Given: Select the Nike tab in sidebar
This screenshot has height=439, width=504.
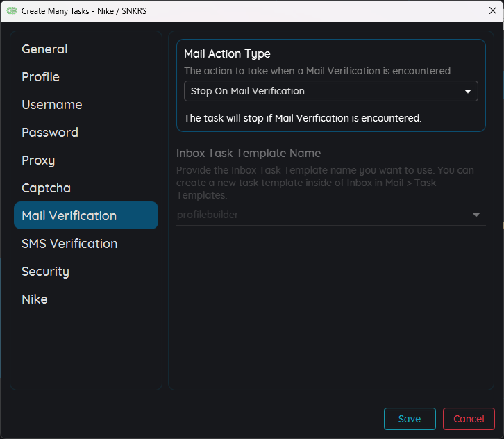Looking at the screenshot, I should (x=35, y=299).
